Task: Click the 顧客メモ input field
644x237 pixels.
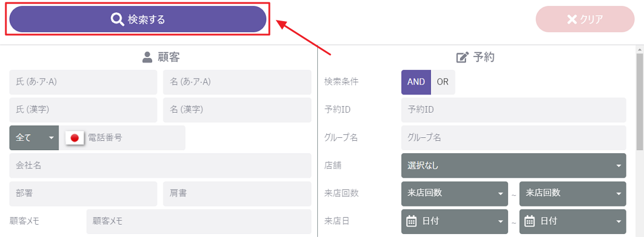Action: (x=198, y=221)
